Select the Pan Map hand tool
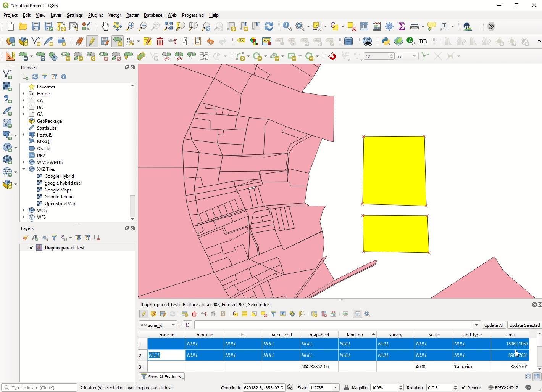Screen dimensions: 542x392 pos(105,26)
